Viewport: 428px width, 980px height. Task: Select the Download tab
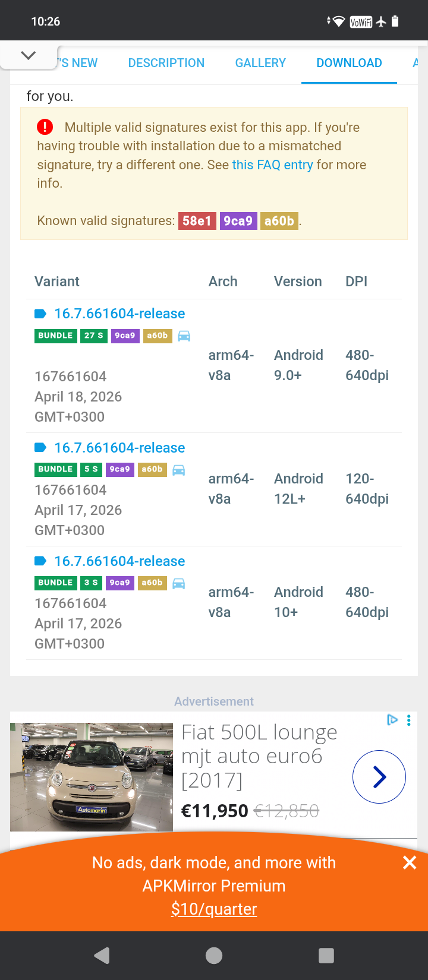tap(349, 63)
